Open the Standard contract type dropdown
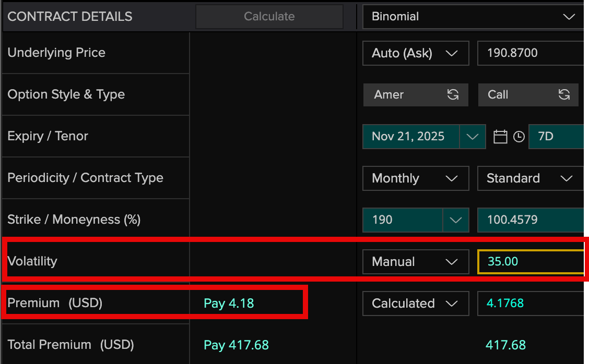 click(x=529, y=178)
